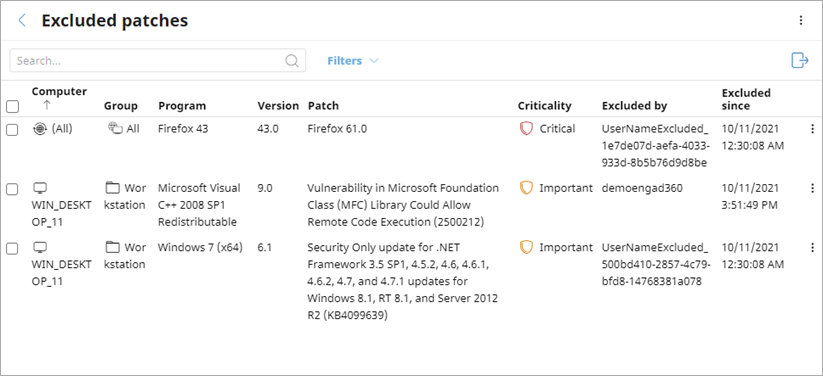Sort by the Excluded by column header

pos(635,106)
